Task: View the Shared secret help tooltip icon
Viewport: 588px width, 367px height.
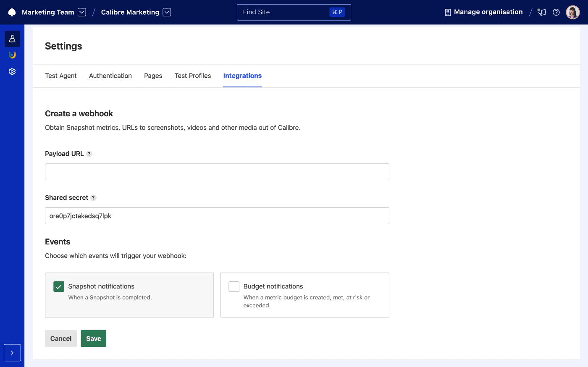Action: click(93, 197)
